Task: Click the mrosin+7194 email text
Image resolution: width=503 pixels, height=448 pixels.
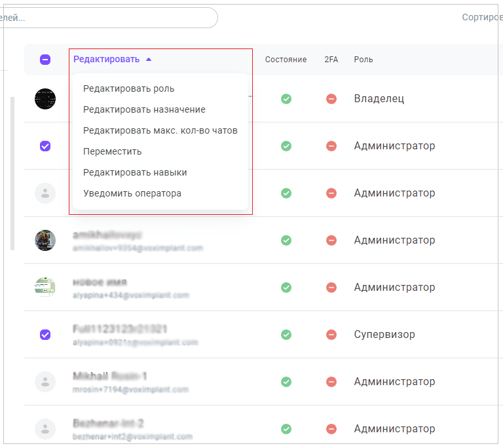Action: coord(130,390)
